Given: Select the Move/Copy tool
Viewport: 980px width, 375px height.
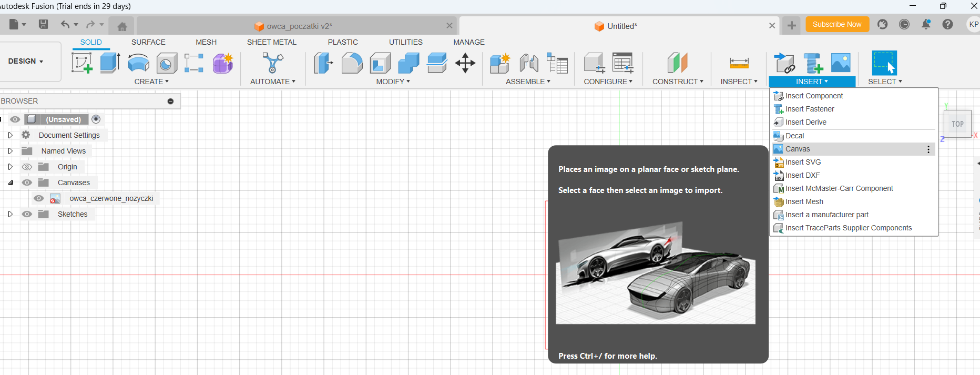Looking at the screenshot, I should 465,63.
